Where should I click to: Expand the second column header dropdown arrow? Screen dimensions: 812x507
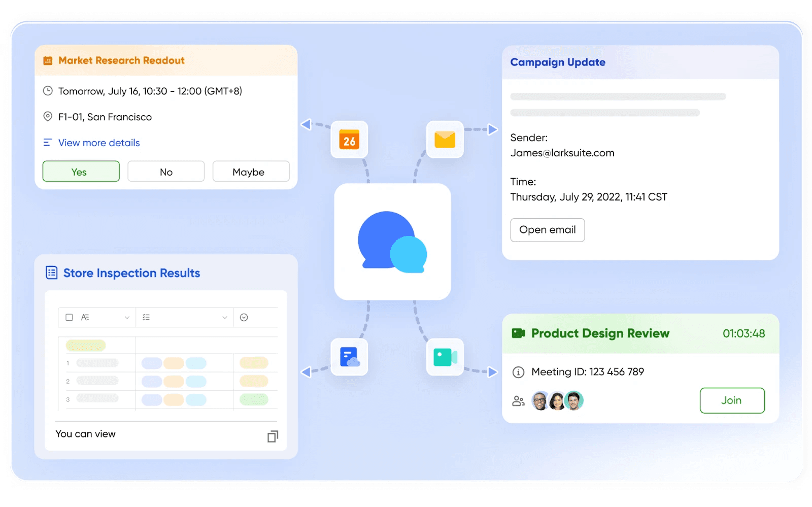click(225, 318)
